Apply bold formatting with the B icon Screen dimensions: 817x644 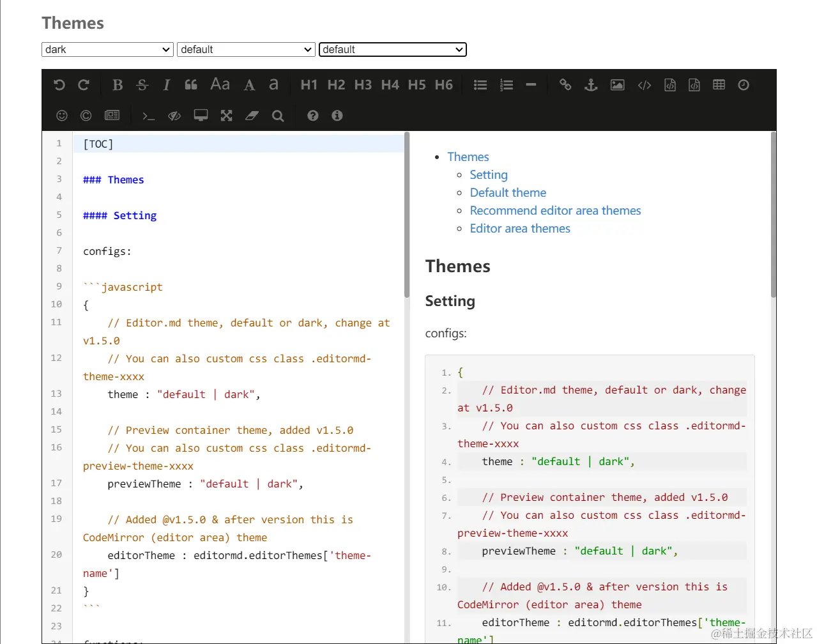coord(118,85)
